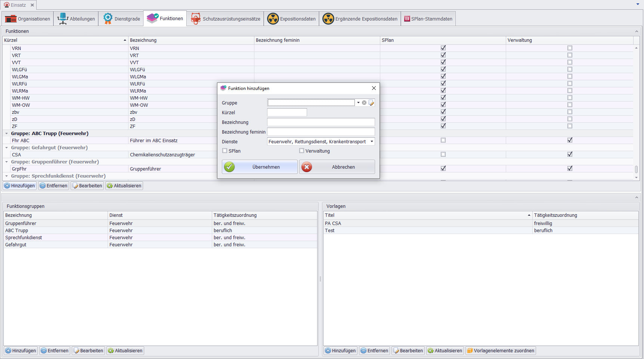Click the clear icon in the Gruppe field
Image resolution: width=644 pixels, height=359 pixels.
point(364,103)
